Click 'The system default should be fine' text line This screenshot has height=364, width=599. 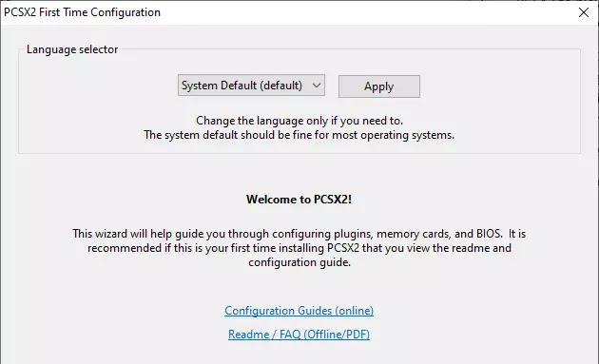pos(299,135)
